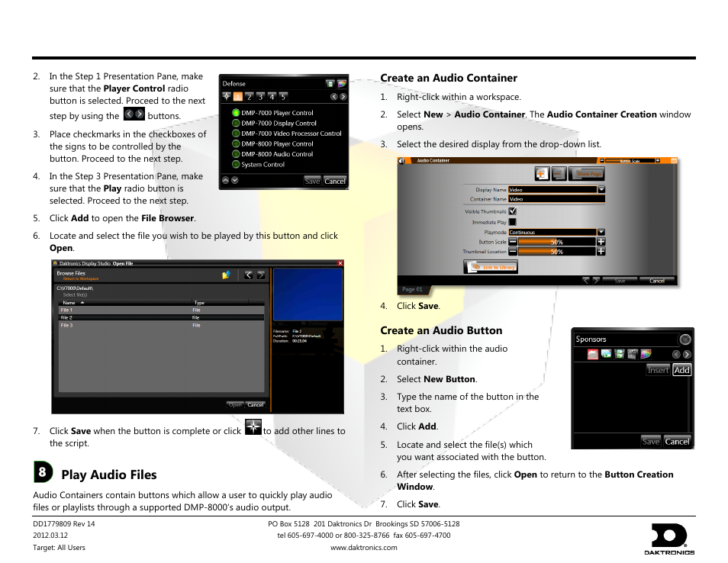Click Return to Workspace link
This screenshot has width=728, height=563.
coord(81,279)
